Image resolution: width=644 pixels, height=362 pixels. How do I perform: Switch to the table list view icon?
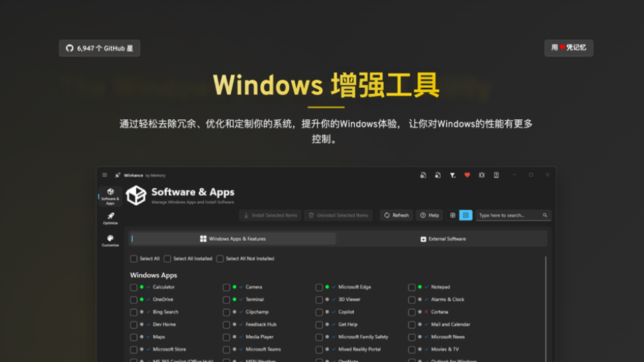pos(453,215)
